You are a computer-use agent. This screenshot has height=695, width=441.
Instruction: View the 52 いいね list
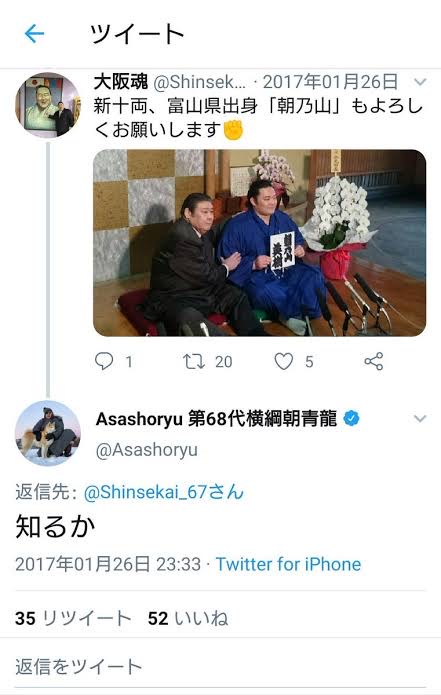point(188,618)
